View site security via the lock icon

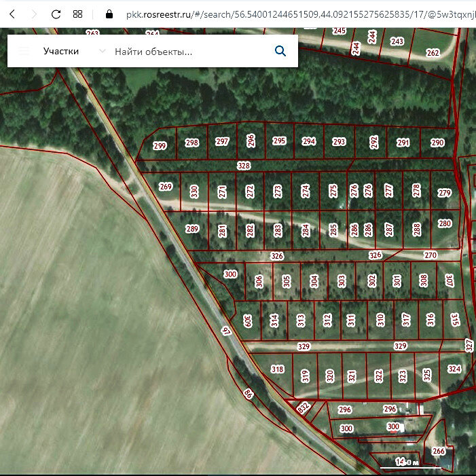click(x=109, y=14)
